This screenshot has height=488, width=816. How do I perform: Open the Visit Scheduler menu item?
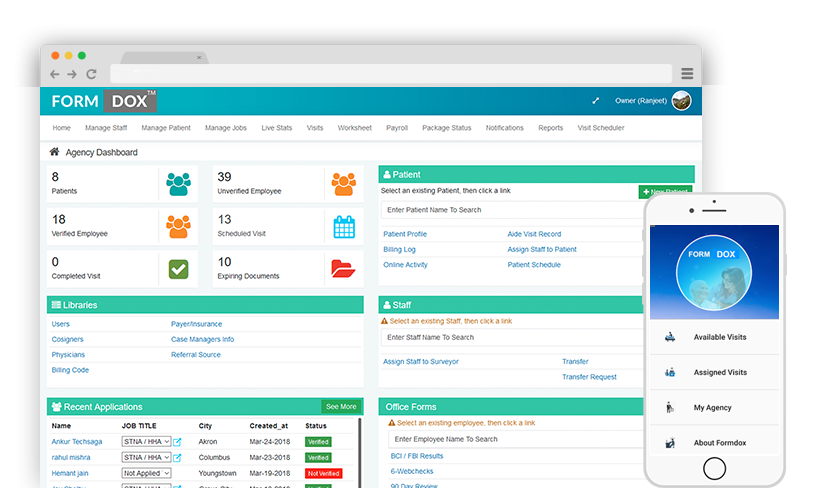tap(601, 128)
